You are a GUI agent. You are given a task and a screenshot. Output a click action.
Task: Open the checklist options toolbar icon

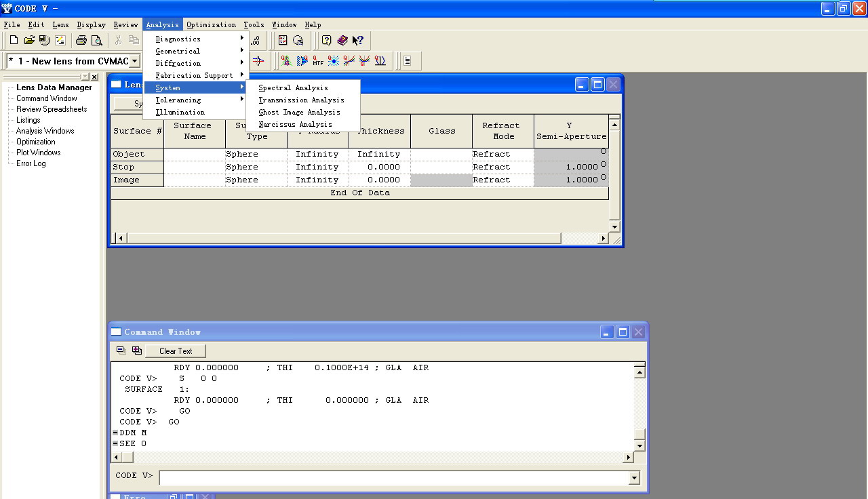[283, 41]
